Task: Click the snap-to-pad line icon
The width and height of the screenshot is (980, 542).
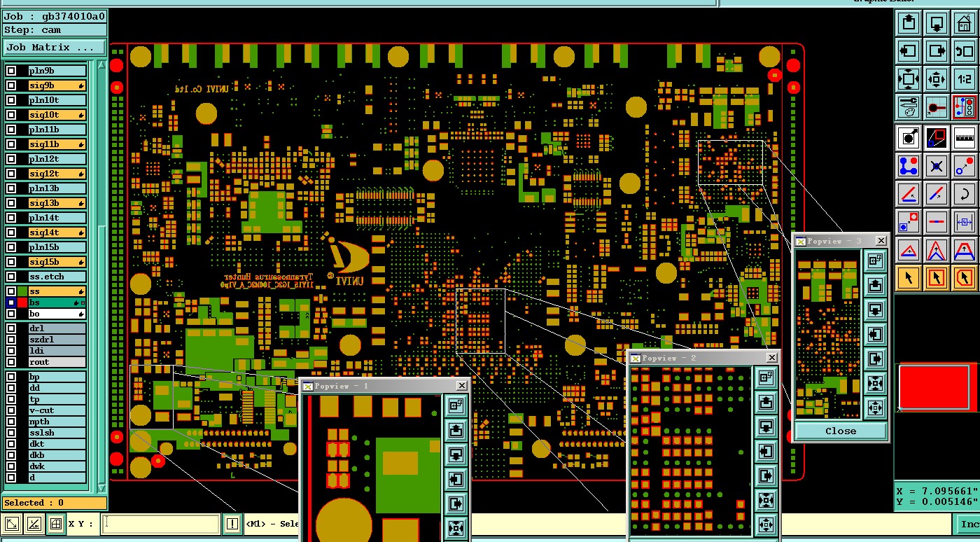Action: [937, 106]
